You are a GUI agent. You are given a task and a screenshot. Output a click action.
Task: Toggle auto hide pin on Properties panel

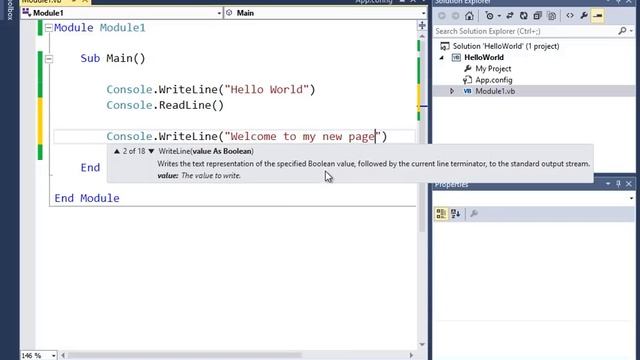[618, 184]
